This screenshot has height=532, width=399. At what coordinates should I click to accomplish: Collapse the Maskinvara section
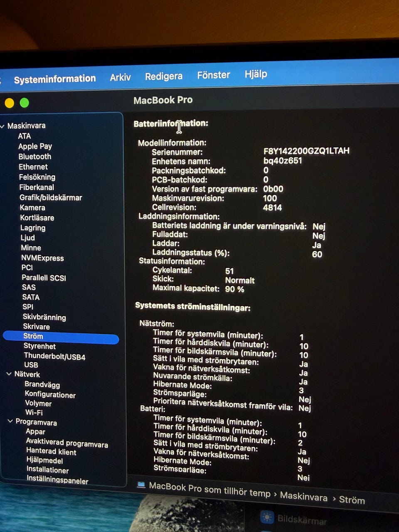click(x=2, y=126)
